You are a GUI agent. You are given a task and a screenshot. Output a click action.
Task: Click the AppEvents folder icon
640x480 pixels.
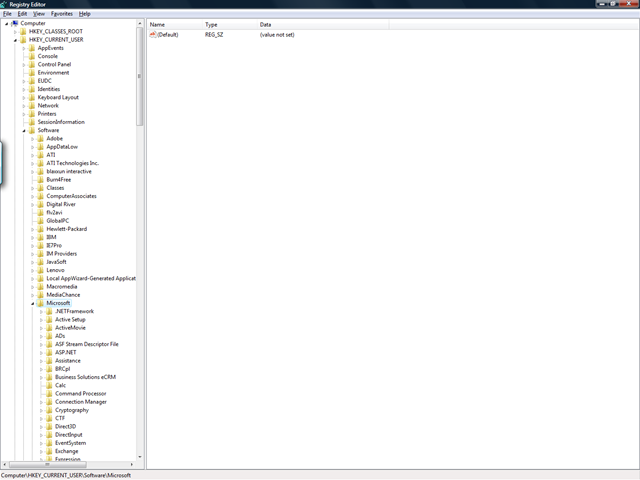tap(32, 48)
